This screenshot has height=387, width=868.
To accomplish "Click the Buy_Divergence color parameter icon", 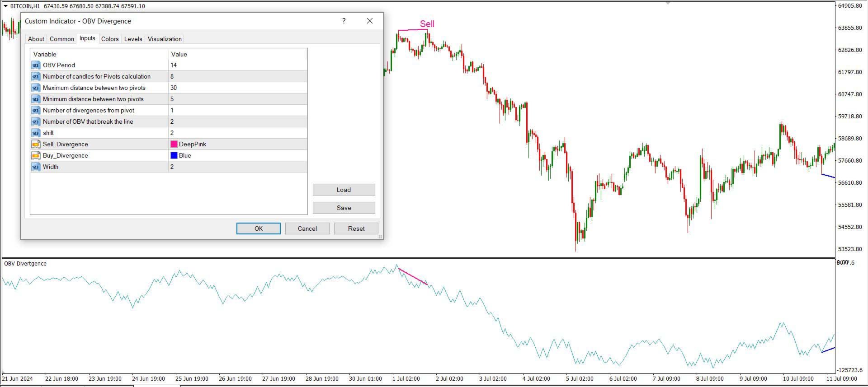I will click(36, 155).
